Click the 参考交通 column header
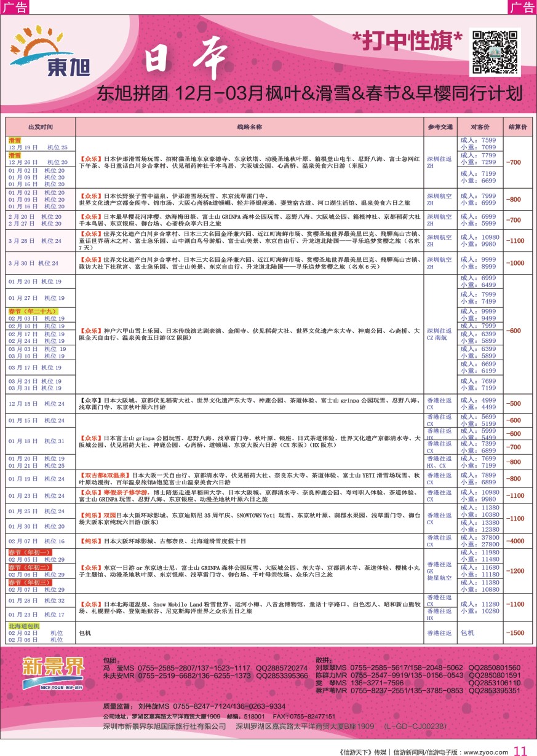The width and height of the screenshot is (537, 756). [x=440, y=127]
